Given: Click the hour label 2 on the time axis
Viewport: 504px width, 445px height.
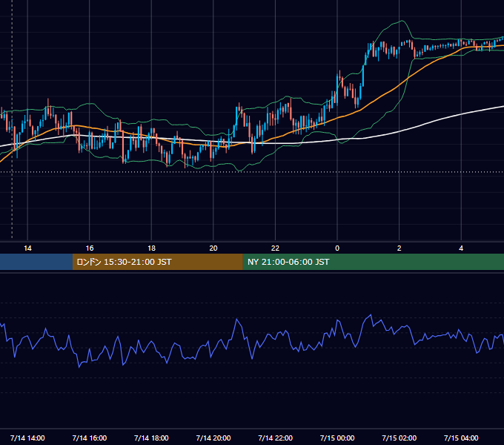Looking at the screenshot, I should [x=399, y=248].
